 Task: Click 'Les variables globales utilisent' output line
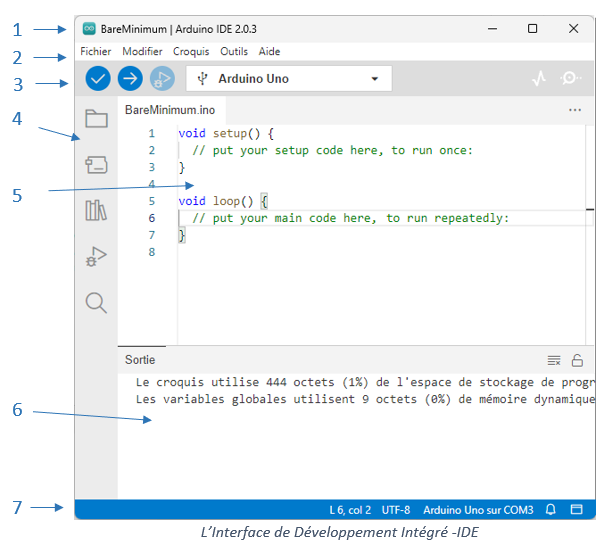click(364, 399)
